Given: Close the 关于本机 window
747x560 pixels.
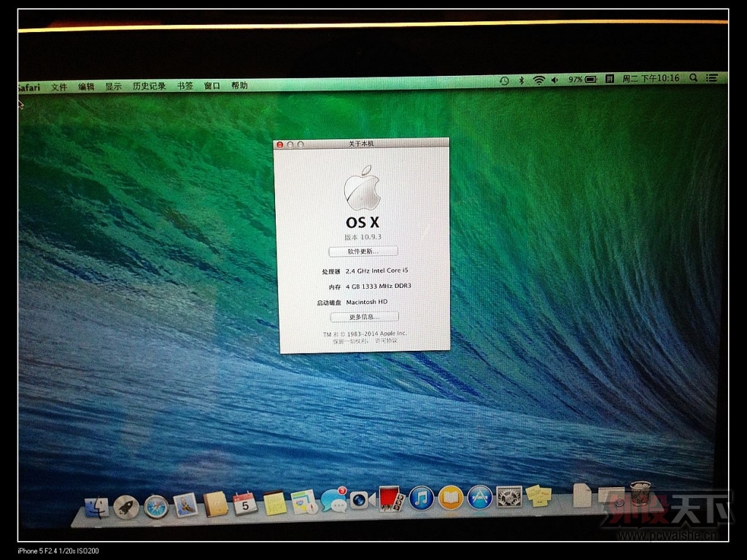Looking at the screenshot, I should (280, 145).
